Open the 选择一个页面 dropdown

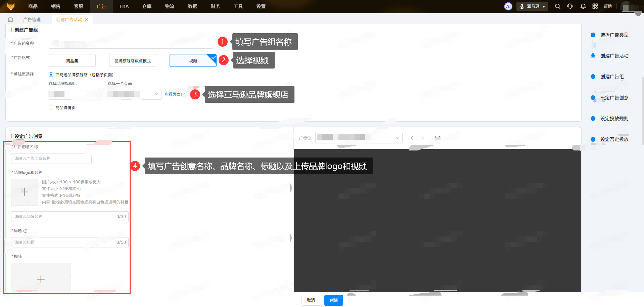(x=134, y=94)
